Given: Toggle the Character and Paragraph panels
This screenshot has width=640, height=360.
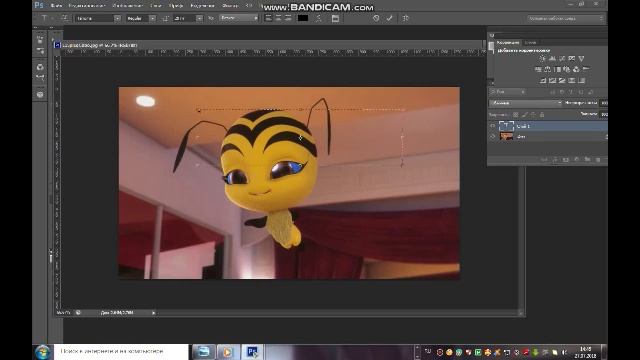Looking at the screenshot, I should coord(335,18).
